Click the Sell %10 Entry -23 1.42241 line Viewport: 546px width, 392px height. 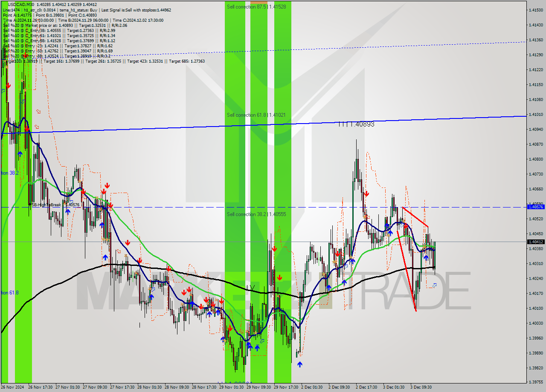58,45
